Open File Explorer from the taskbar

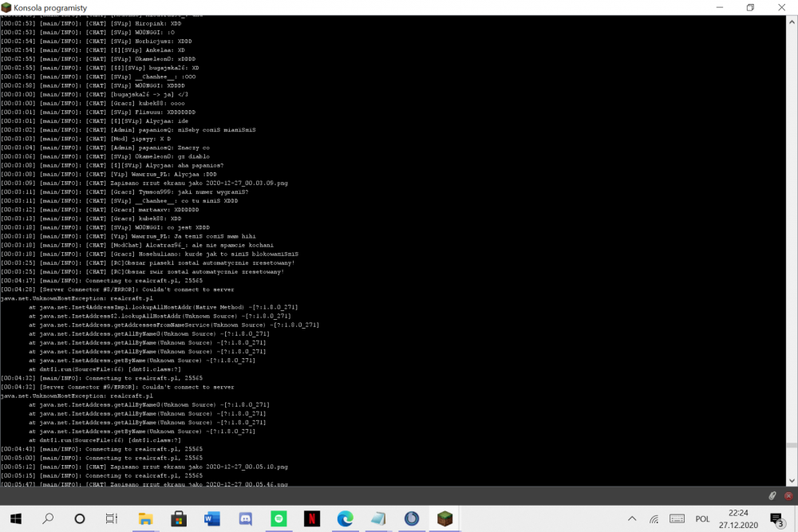pos(146,518)
